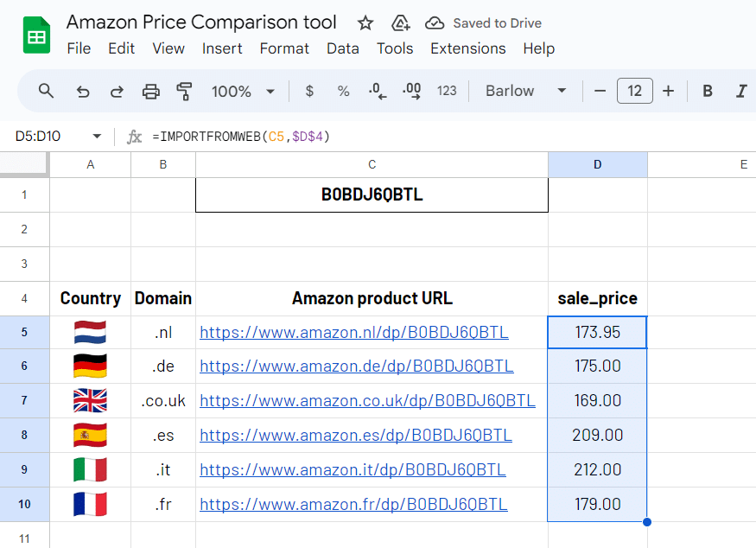Image resolution: width=756 pixels, height=548 pixels.
Task: Open the amazon.de product link
Action: click(x=356, y=366)
